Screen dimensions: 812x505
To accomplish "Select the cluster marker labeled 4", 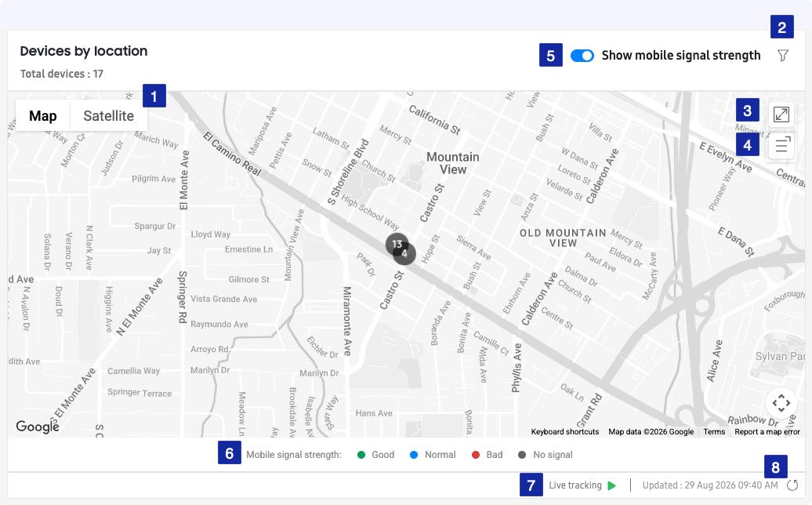I will point(404,253).
